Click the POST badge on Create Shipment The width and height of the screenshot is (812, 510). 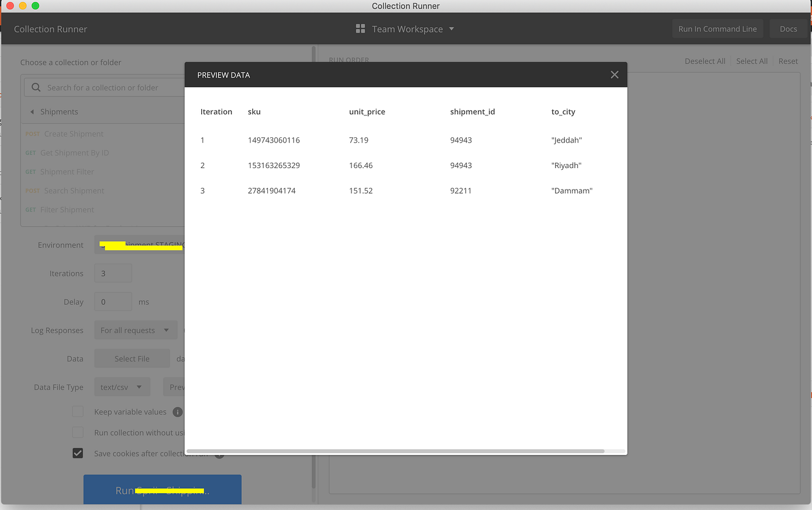pyautogui.click(x=32, y=133)
